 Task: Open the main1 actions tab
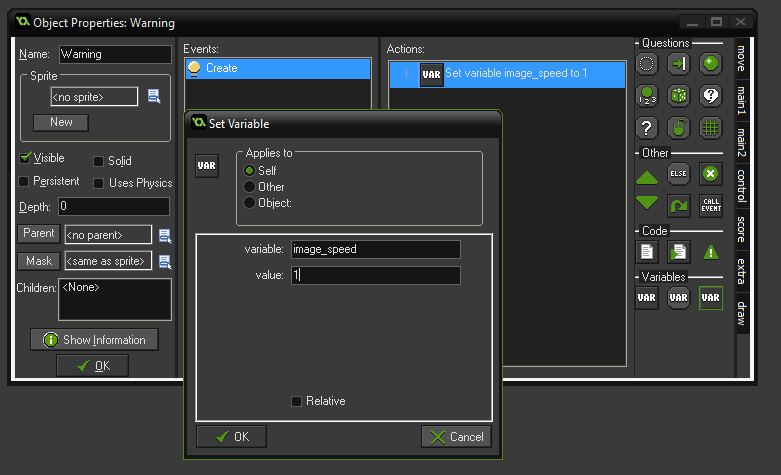(x=741, y=101)
